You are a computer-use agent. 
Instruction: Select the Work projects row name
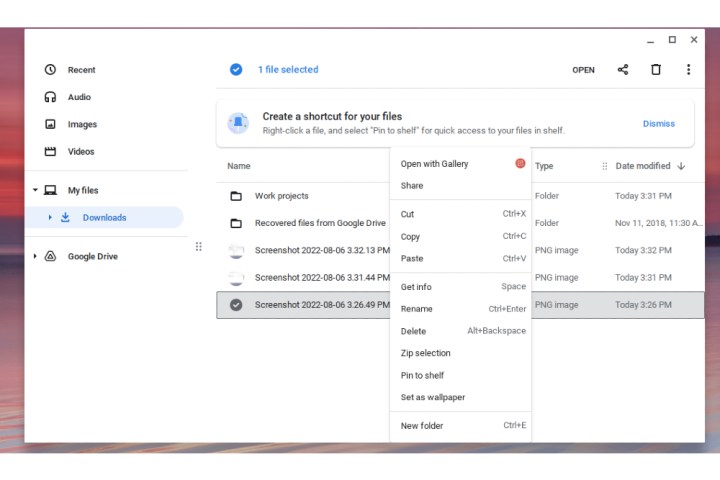tap(281, 196)
